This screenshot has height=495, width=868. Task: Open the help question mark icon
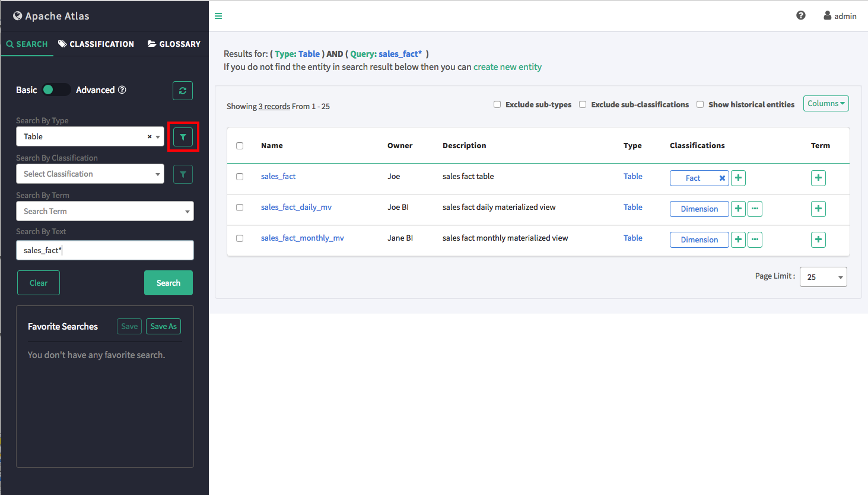801,15
